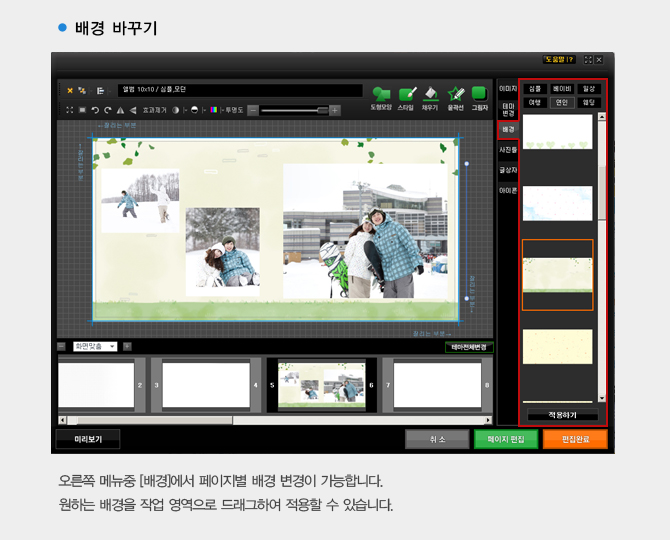The height and width of the screenshot is (540, 670).
Task: Select the 윤곽선 outline tool
Action: pyautogui.click(x=455, y=99)
